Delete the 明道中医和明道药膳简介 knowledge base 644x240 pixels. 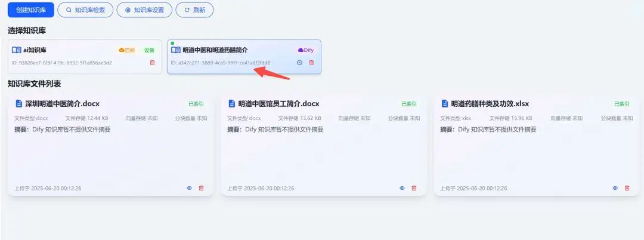pos(311,63)
